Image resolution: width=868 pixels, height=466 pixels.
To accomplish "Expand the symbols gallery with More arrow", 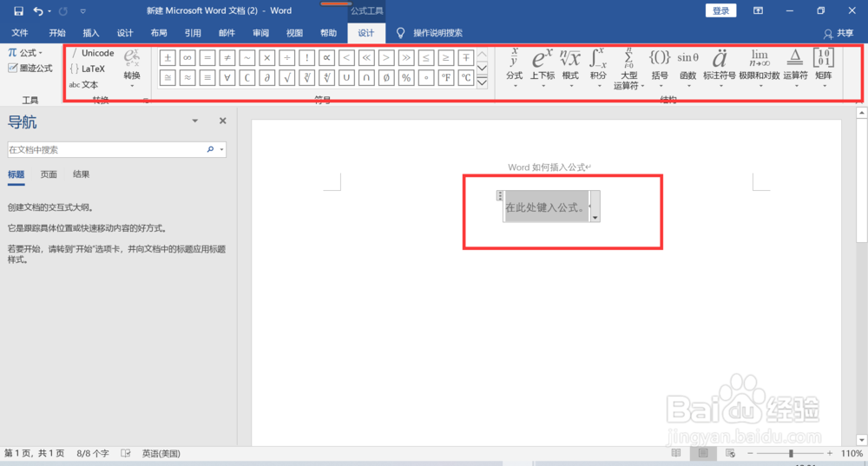I will pos(482,82).
